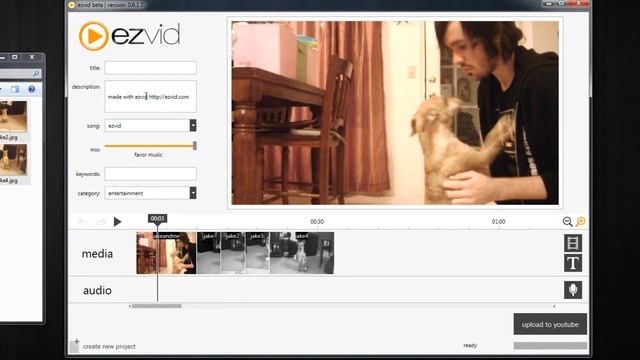
Task: Select the jake4.jpg thumbnail in explorer window
Action: (x=13, y=160)
